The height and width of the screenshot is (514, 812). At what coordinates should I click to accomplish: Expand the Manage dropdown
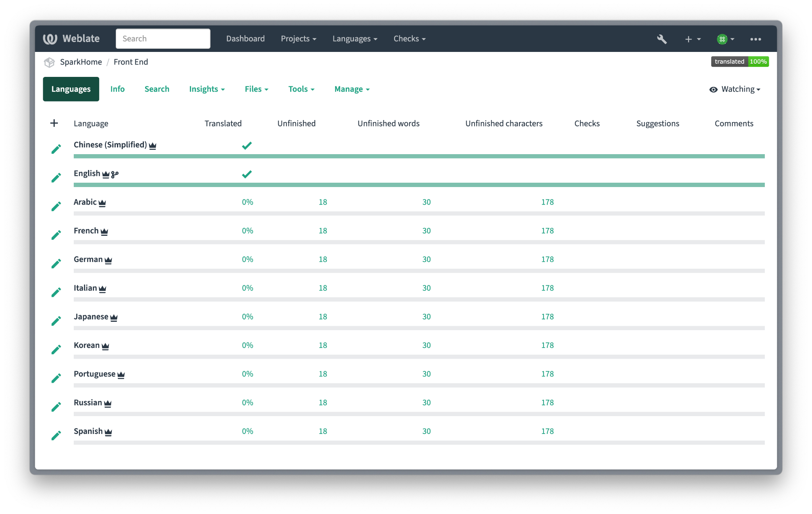352,89
